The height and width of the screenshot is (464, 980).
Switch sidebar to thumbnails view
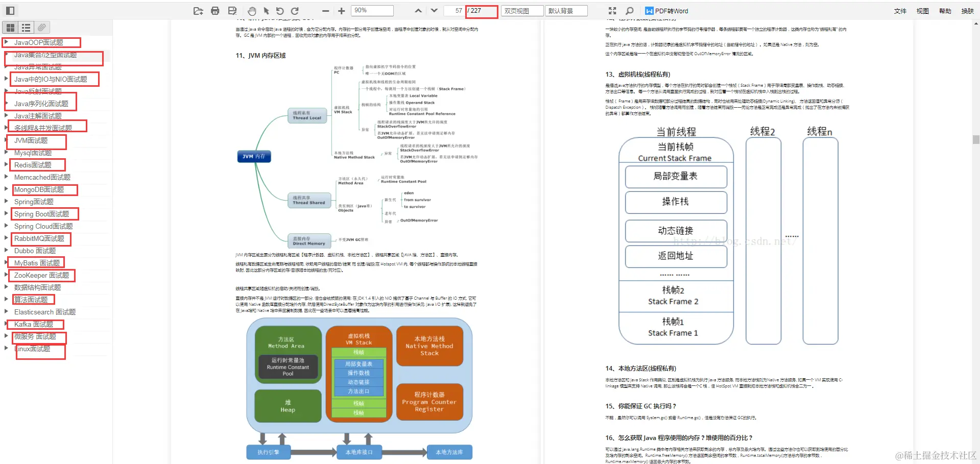coord(10,28)
